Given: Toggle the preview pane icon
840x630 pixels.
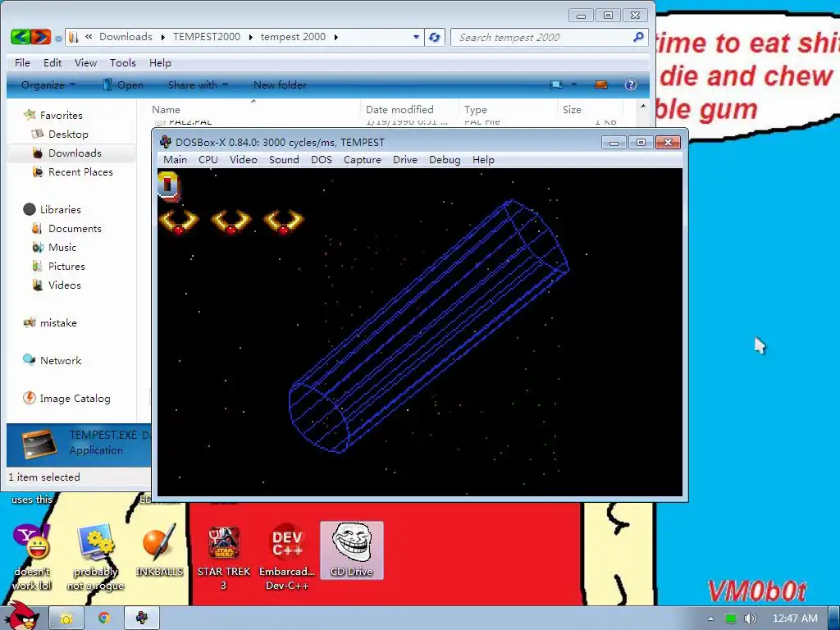Looking at the screenshot, I should tap(601, 84).
